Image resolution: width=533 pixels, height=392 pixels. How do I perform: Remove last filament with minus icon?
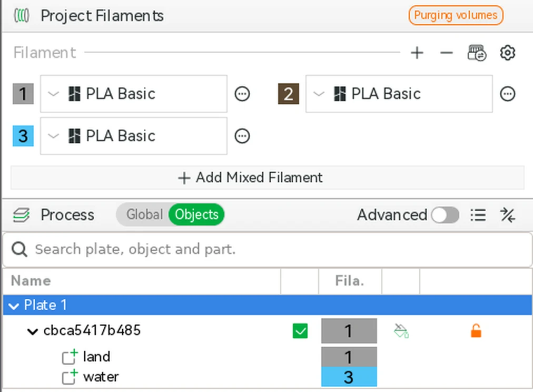pyautogui.click(x=446, y=53)
